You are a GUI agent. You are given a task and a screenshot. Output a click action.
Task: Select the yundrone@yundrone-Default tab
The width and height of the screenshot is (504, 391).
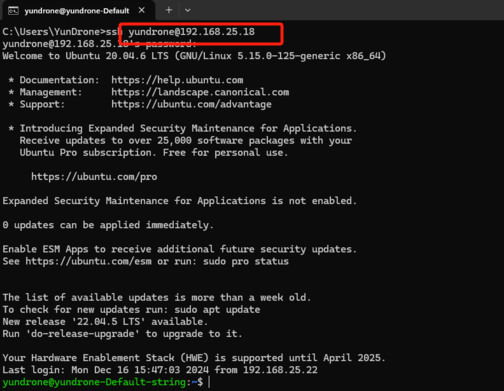[x=78, y=11]
